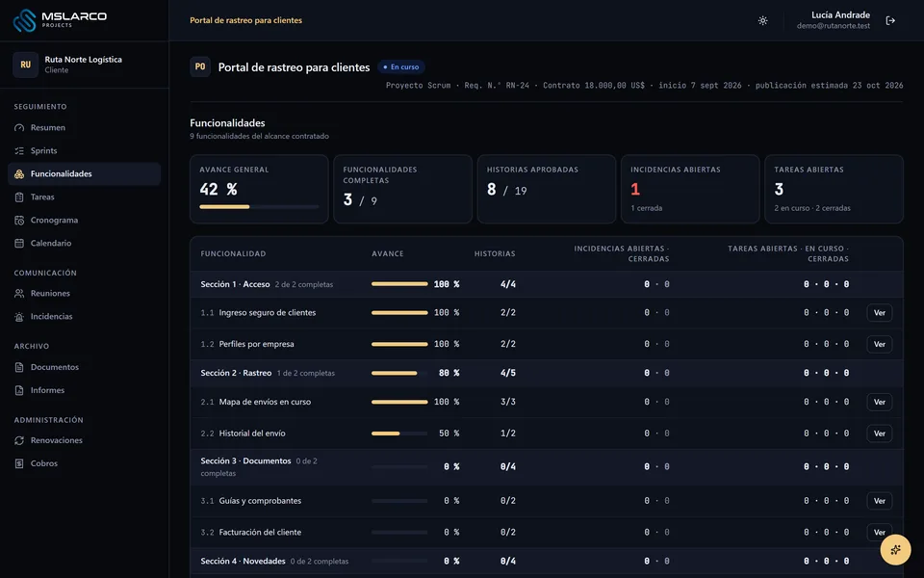Click the Historias Aprobadas 8 / 19 card
The image size is (924, 578).
tap(547, 189)
